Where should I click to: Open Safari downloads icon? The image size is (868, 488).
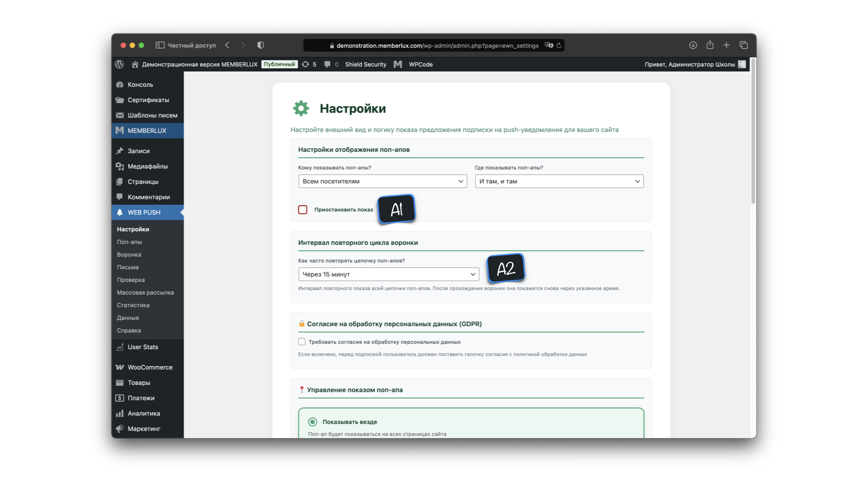point(693,45)
